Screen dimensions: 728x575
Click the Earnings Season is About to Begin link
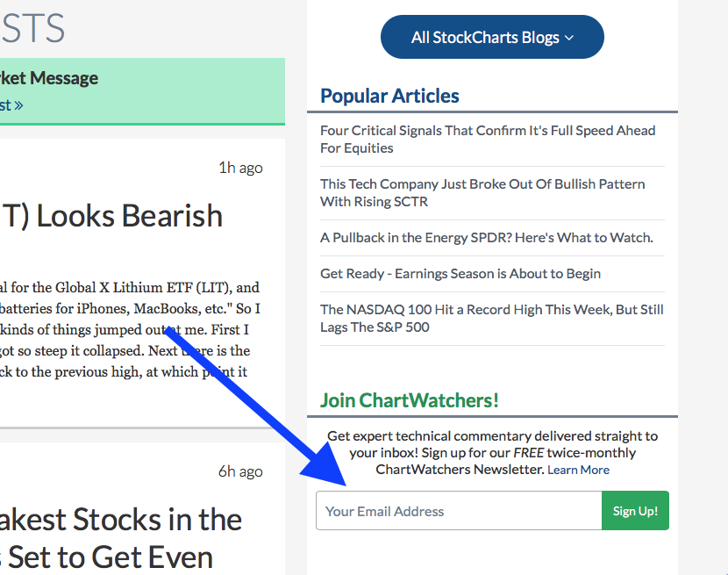click(460, 274)
